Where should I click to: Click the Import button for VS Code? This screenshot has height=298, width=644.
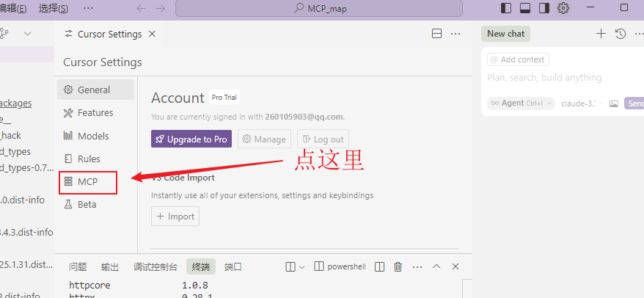175,217
